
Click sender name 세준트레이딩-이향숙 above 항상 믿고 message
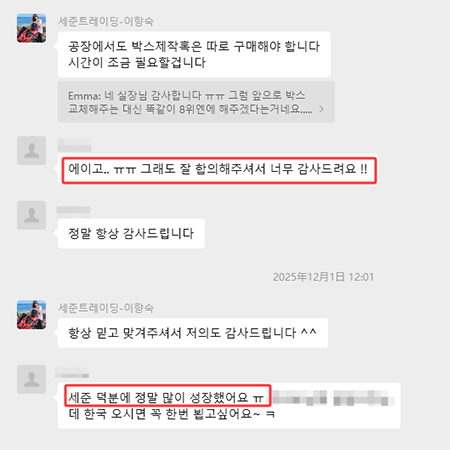(106, 308)
